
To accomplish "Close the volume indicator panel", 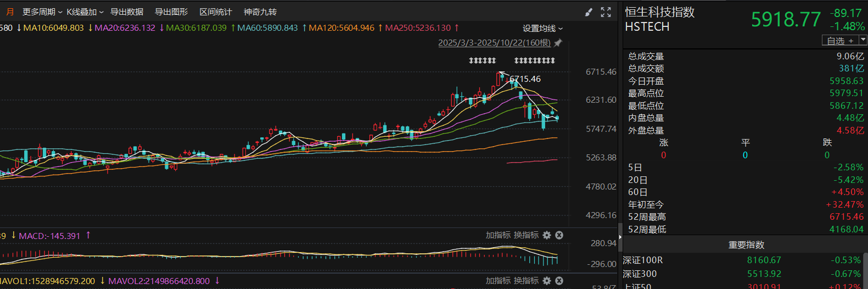I will pos(559,281).
